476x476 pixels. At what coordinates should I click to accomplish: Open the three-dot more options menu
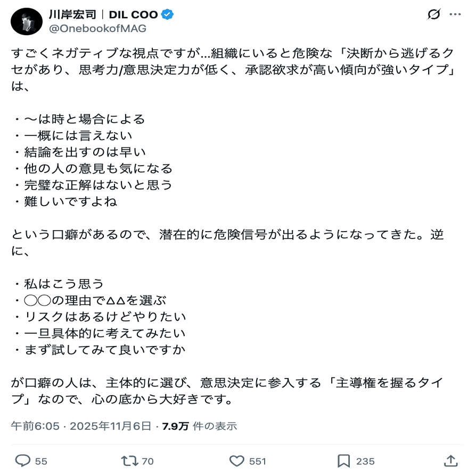pyautogui.click(x=455, y=14)
